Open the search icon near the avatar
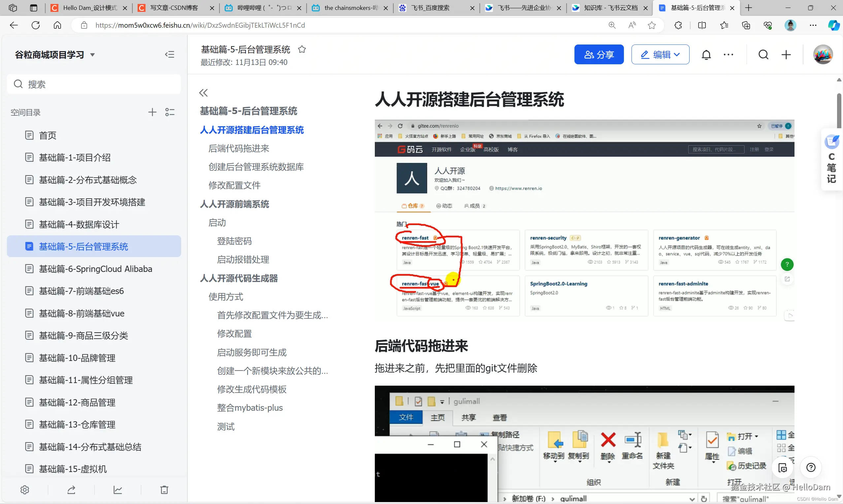843x504 pixels. coord(763,54)
